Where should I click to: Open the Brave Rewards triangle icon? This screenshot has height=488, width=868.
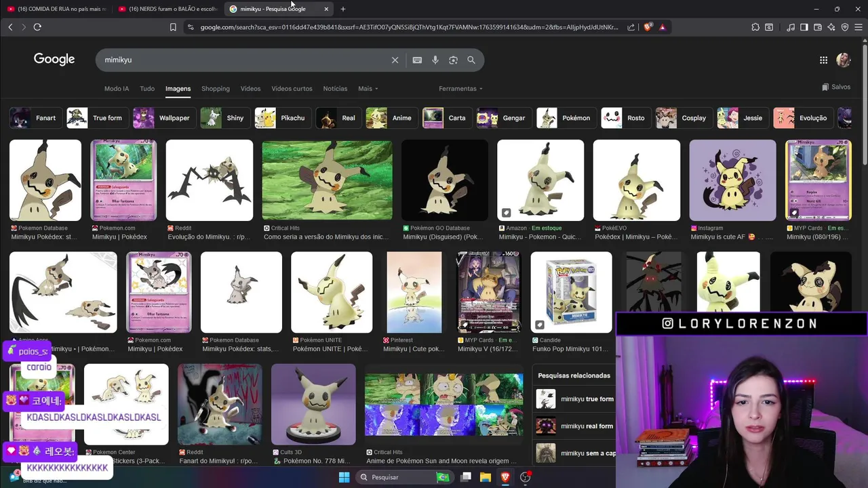(662, 27)
